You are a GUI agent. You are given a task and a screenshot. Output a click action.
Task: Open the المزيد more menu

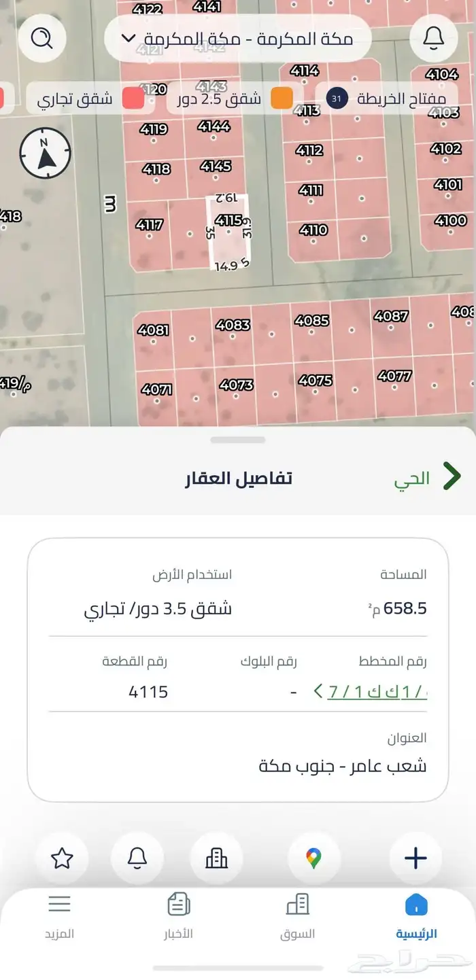coord(59,915)
